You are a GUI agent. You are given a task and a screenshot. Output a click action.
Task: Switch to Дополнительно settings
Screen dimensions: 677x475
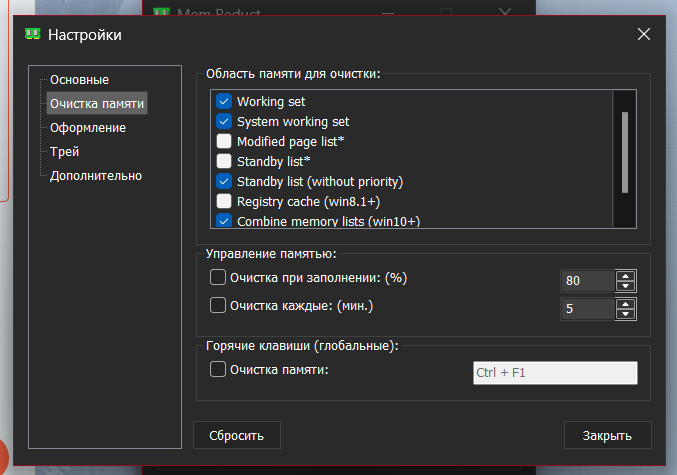[x=96, y=176]
